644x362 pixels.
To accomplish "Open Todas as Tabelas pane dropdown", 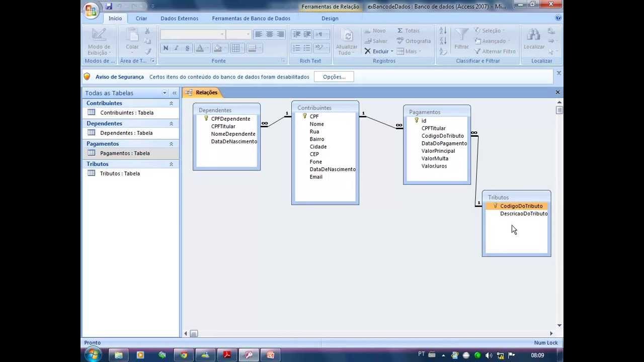I will tap(165, 93).
